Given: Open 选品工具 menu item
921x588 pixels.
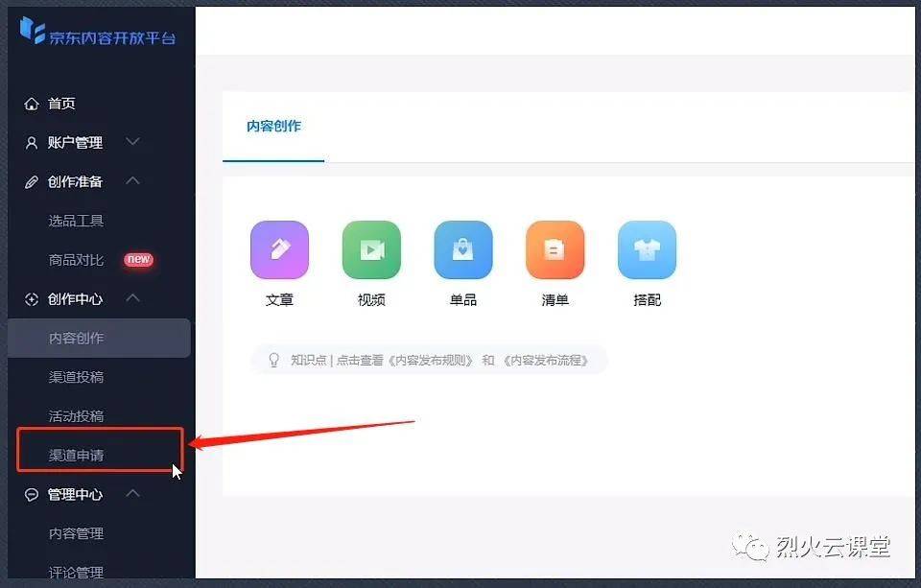Looking at the screenshot, I should (x=76, y=221).
